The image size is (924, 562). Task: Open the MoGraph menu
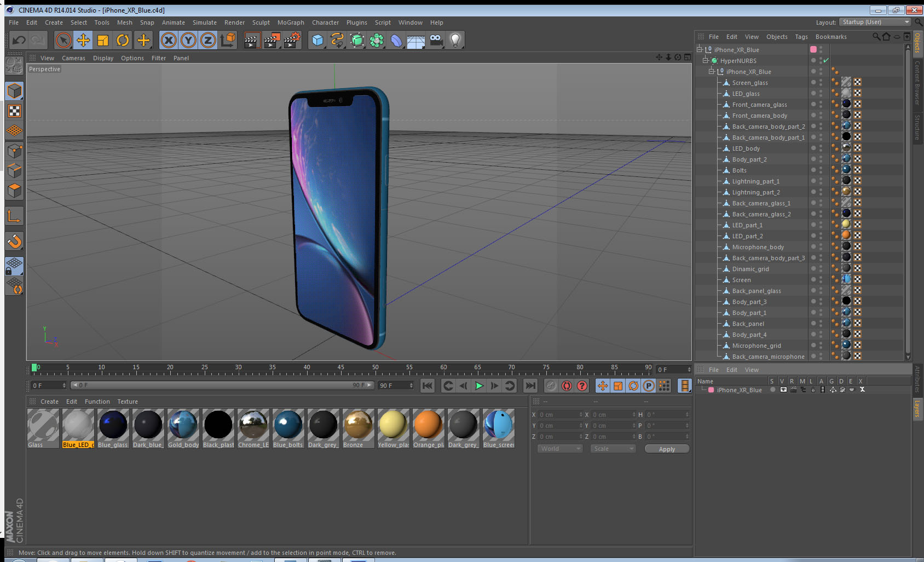click(291, 22)
